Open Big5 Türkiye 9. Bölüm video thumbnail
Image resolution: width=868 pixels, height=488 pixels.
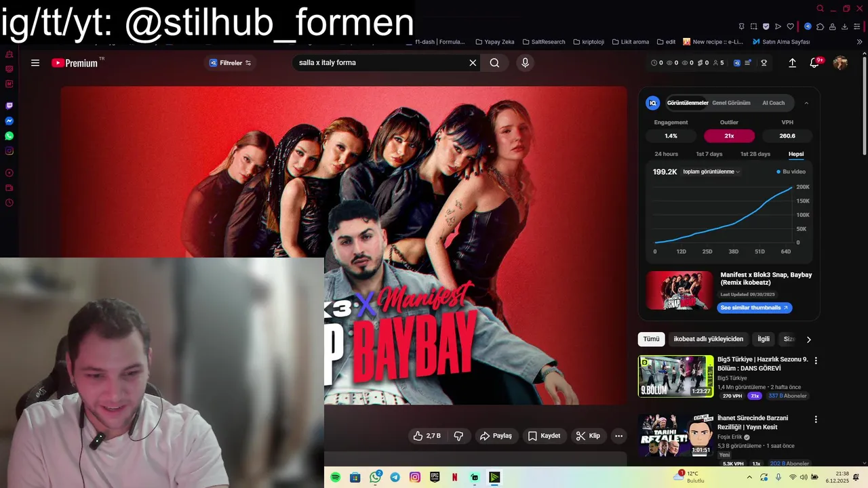675,376
